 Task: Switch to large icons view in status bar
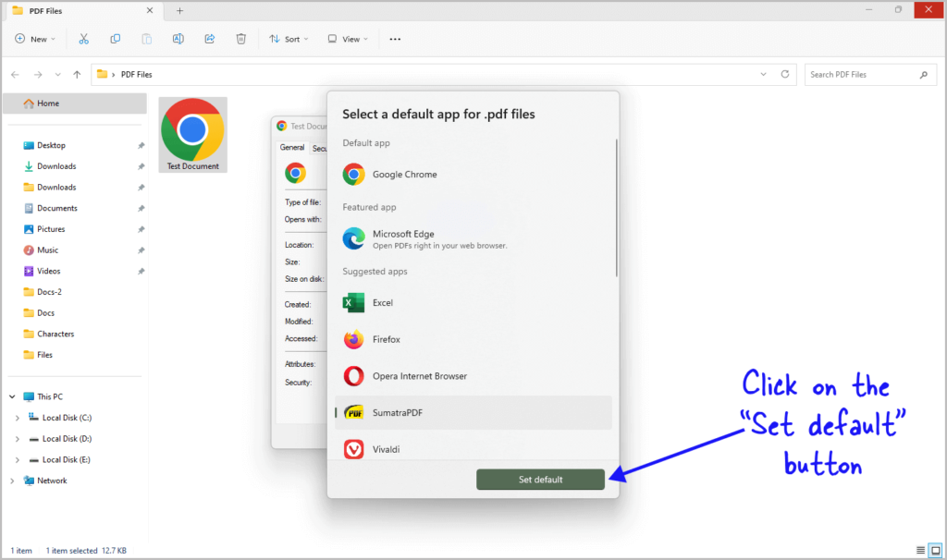point(936,551)
